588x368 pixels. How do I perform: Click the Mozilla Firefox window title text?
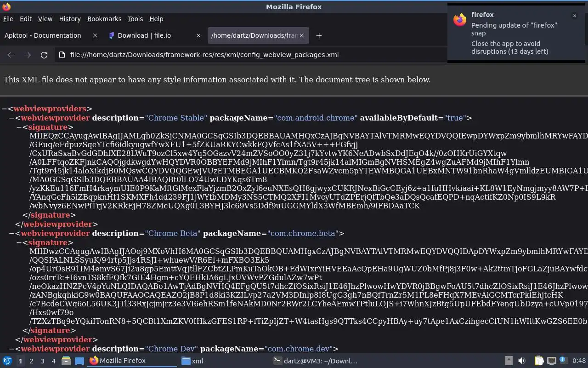[294, 6]
